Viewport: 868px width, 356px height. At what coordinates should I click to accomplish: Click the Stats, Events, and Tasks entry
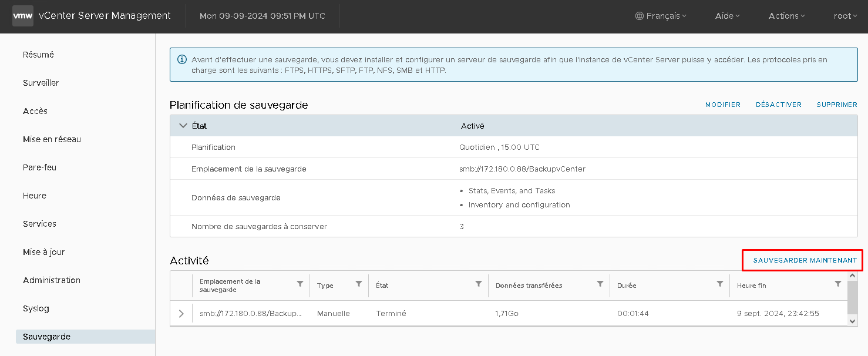click(512, 191)
